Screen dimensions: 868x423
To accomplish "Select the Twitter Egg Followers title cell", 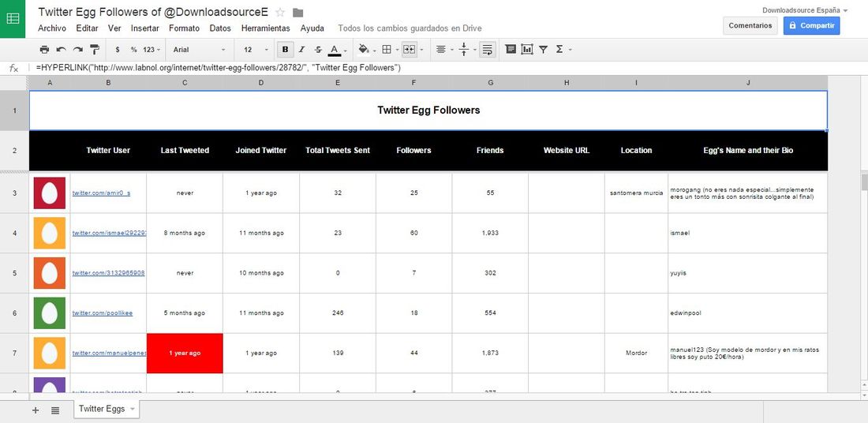I will 428,110.
